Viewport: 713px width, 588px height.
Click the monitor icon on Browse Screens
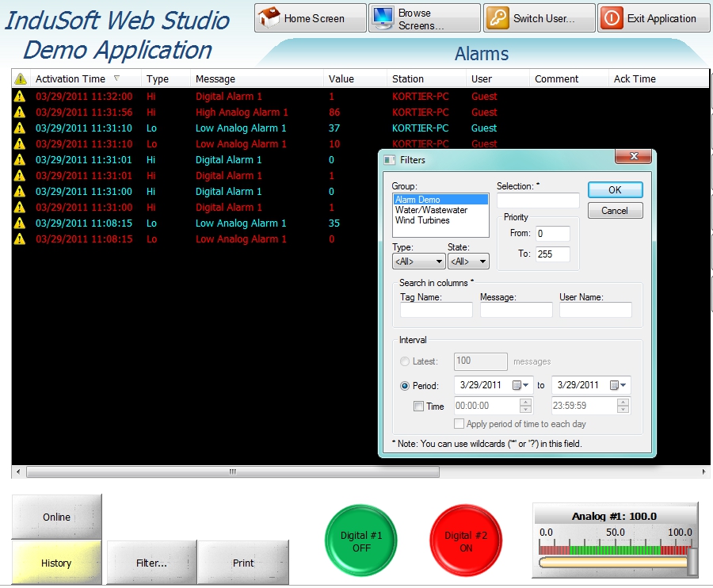point(383,18)
